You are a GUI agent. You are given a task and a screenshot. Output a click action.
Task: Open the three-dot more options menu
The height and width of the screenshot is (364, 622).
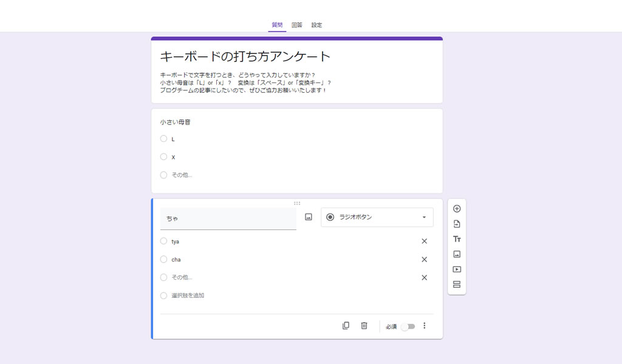[424, 326]
